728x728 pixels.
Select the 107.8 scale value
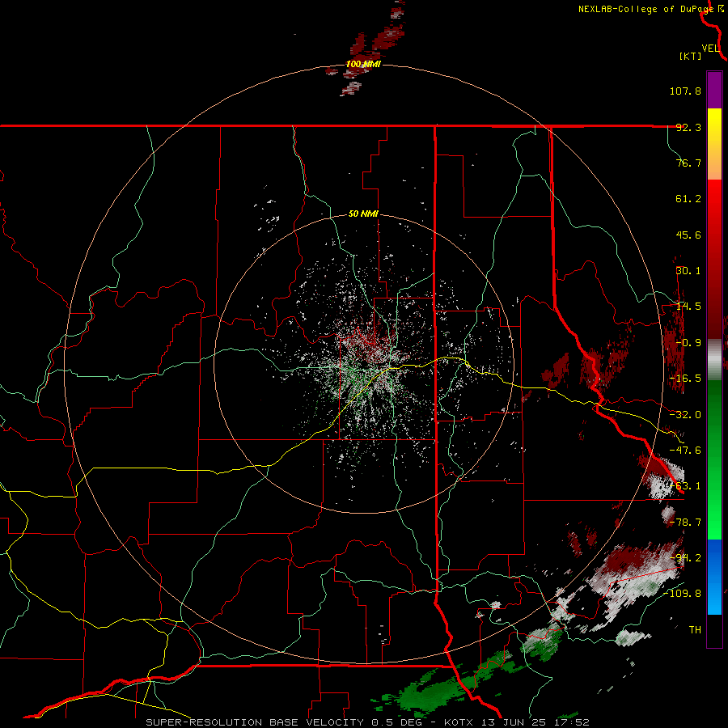(685, 91)
